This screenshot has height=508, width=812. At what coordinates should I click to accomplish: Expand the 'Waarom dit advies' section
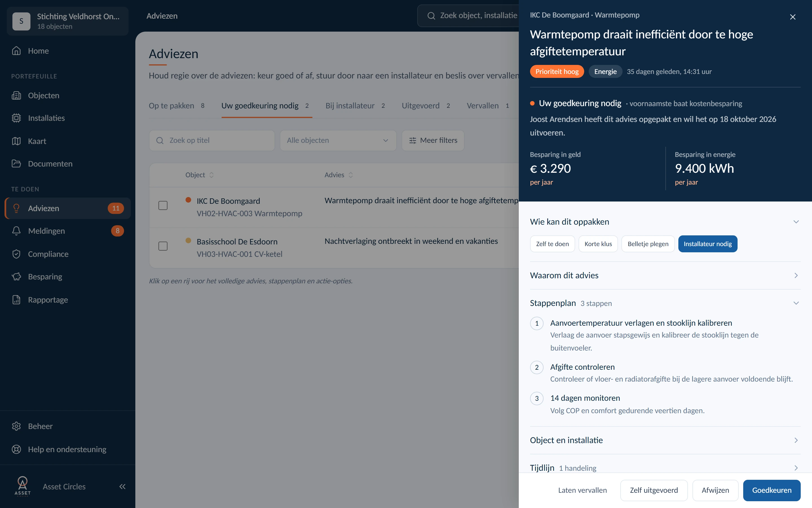(x=665, y=275)
